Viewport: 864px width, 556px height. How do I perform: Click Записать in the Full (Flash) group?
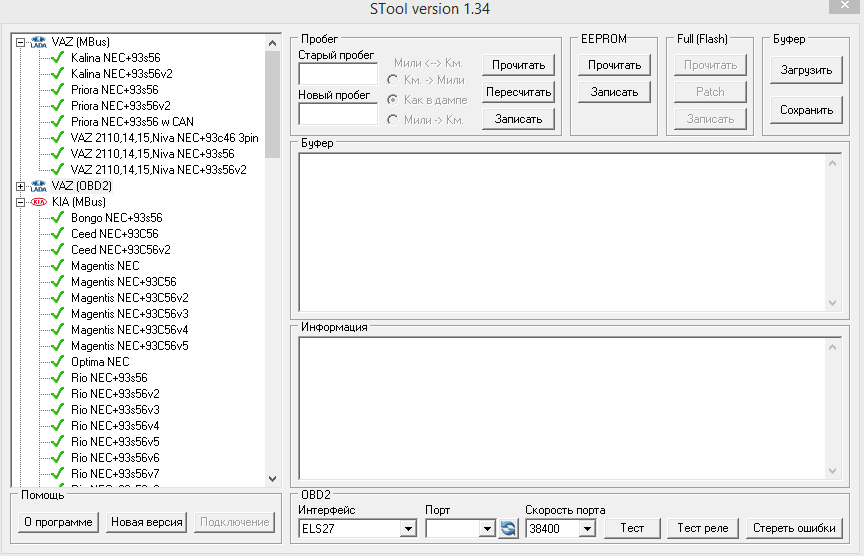pyautogui.click(x=710, y=119)
